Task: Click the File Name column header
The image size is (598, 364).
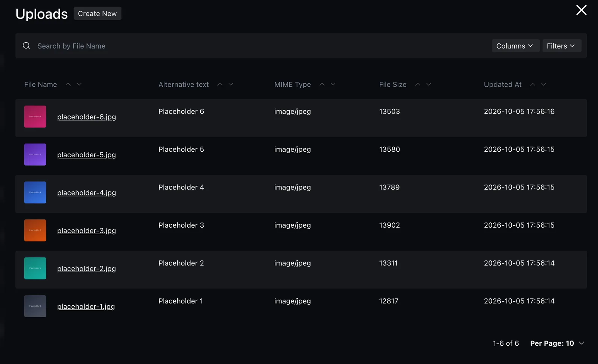Action: tap(41, 84)
